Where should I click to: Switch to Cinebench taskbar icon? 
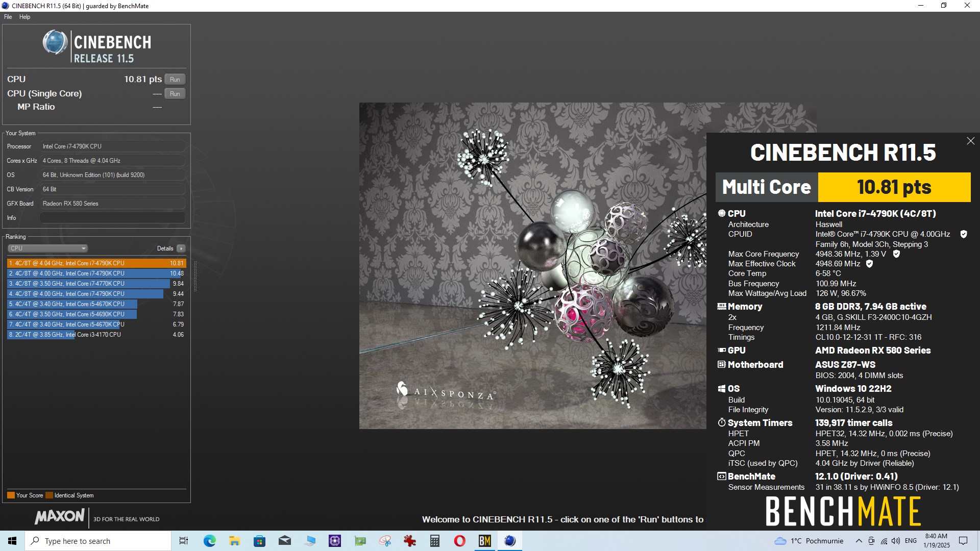click(x=510, y=541)
